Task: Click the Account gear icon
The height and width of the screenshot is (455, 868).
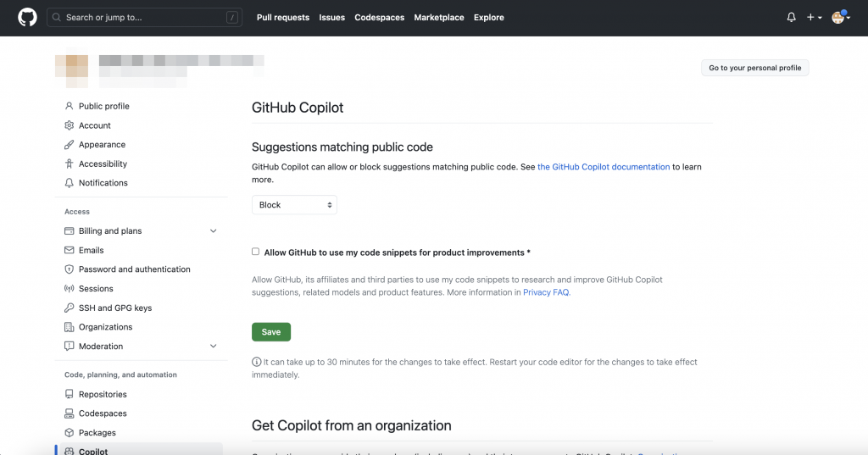Action: [70, 125]
